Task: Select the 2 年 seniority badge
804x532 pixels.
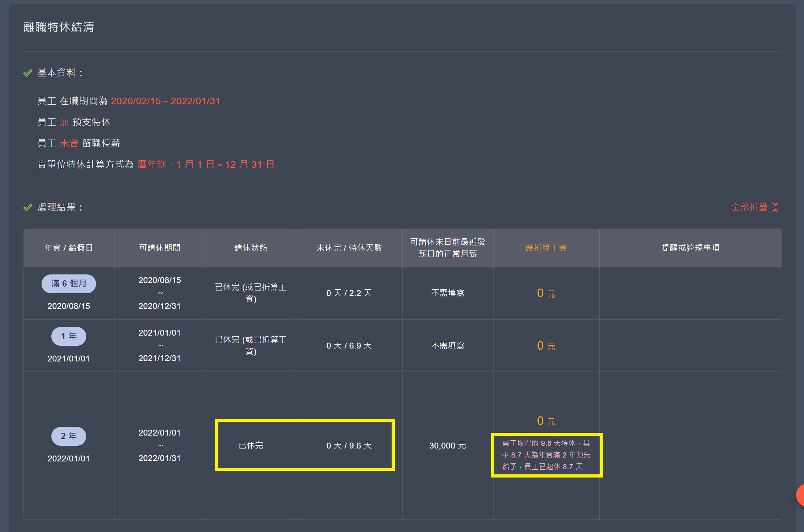Action: point(69,436)
